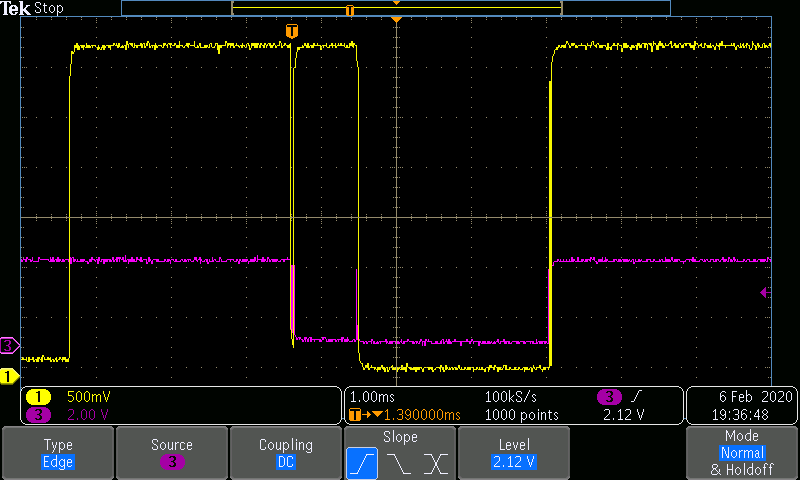
Task: Click the T marker in record overview bar
Action: 349,10
